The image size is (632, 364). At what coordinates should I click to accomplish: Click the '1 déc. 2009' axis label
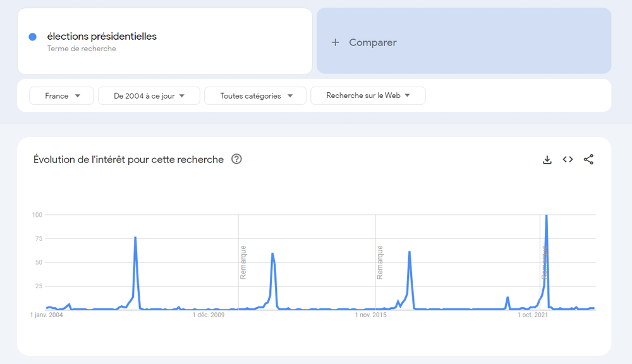[209, 315]
